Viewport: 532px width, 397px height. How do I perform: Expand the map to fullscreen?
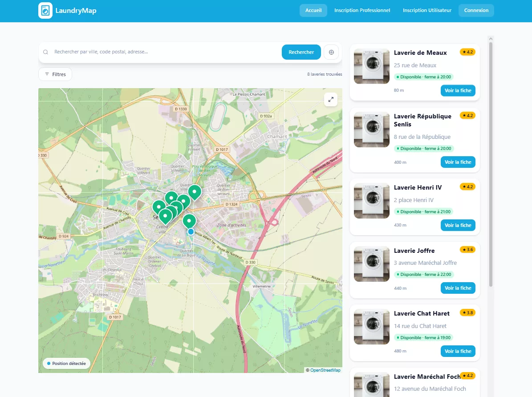tap(331, 99)
